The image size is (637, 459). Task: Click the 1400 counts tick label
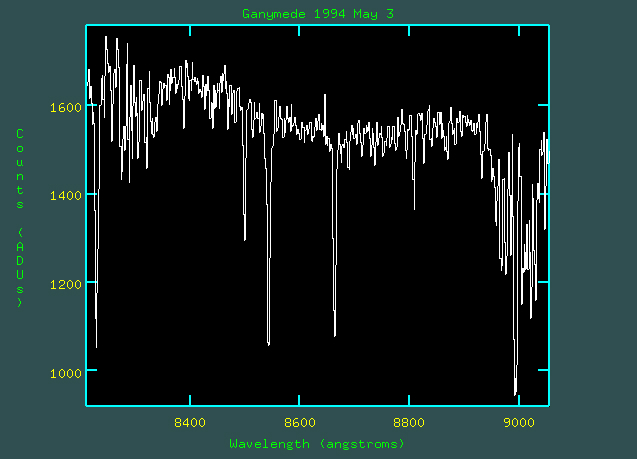tap(66, 196)
